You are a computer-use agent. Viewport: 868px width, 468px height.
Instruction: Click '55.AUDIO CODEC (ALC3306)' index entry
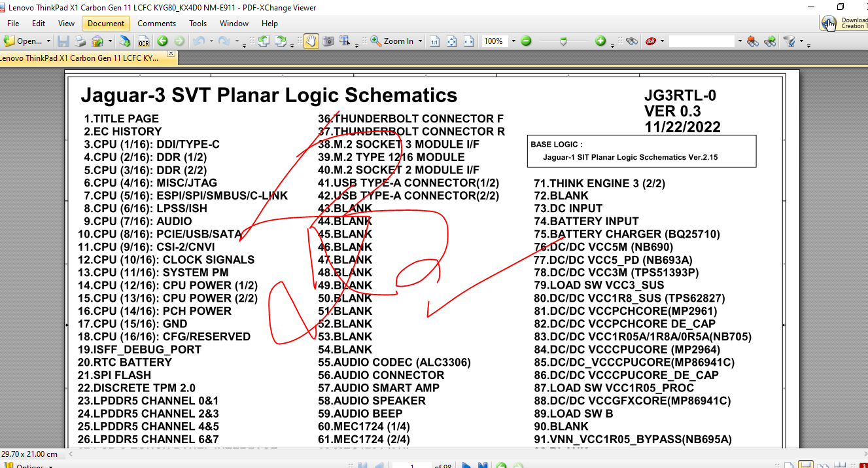coord(394,362)
